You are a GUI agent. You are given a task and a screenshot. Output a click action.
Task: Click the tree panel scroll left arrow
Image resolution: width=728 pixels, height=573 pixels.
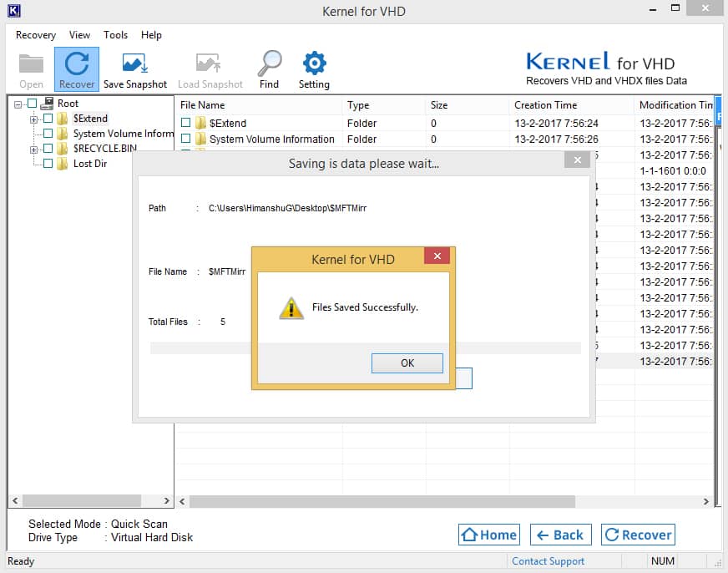pos(15,500)
